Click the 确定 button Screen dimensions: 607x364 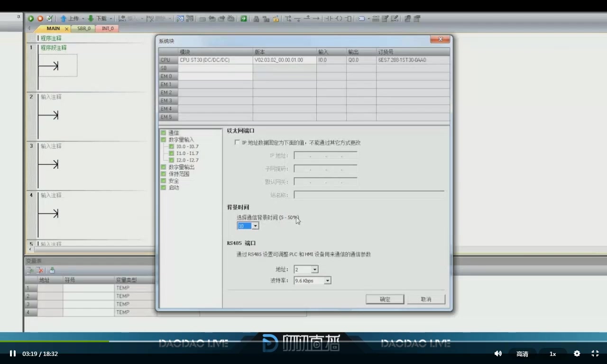pyautogui.click(x=385, y=299)
